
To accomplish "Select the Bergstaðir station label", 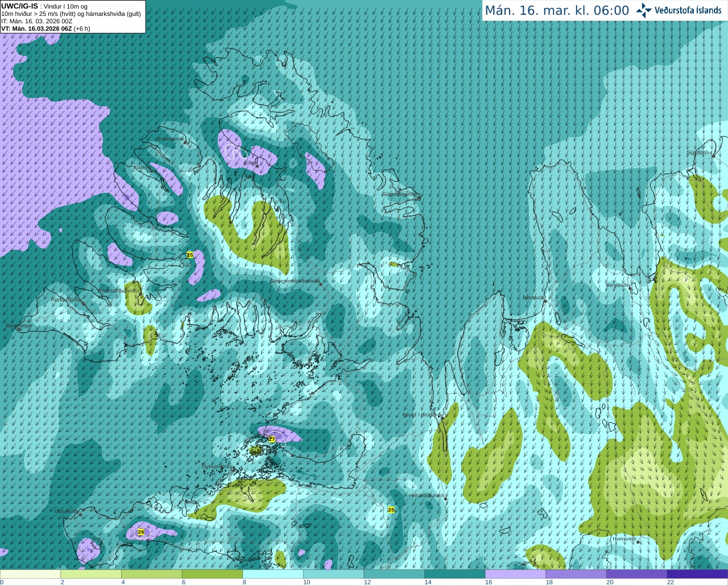I will (618, 285).
